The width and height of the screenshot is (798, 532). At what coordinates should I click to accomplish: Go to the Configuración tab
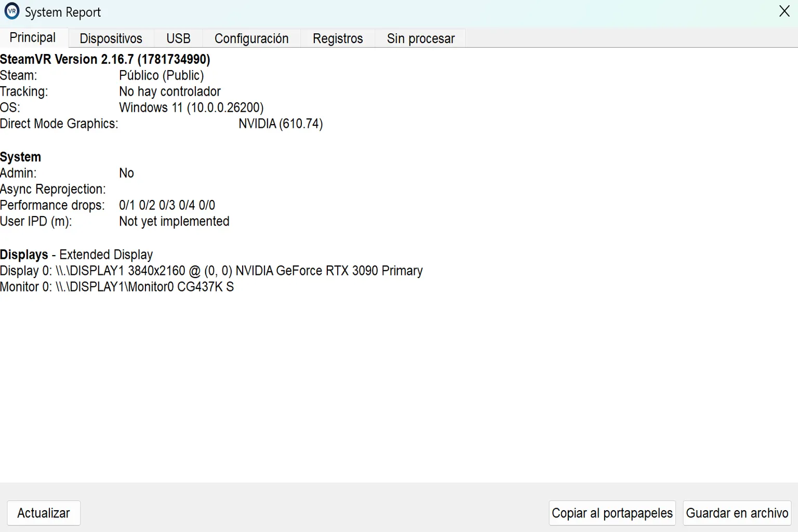pyautogui.click(x=251, y=38)
